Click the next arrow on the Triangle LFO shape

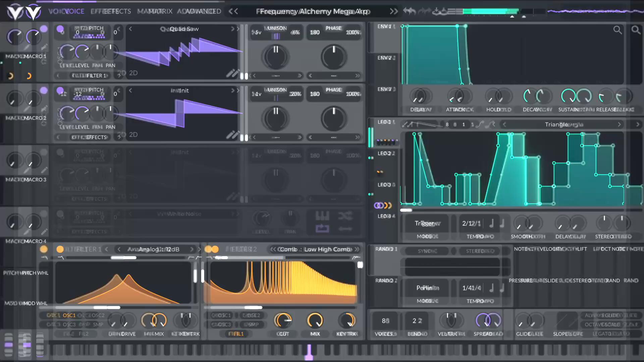(620, 124)
